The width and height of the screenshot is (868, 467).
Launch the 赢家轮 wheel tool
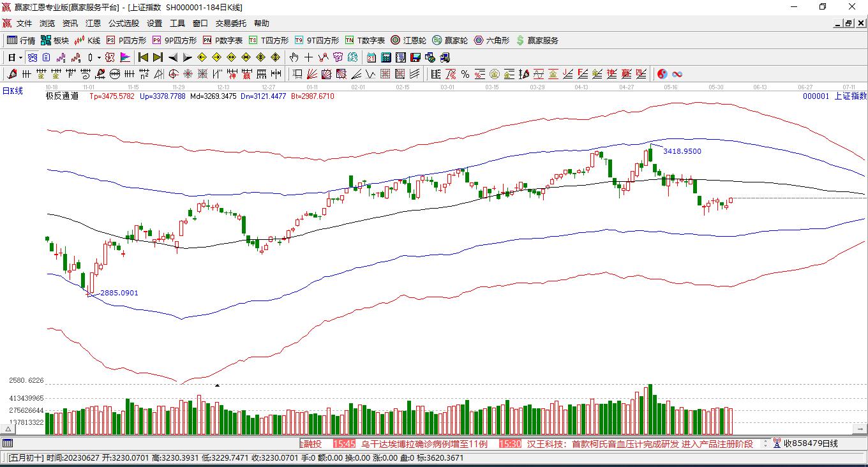450,40
